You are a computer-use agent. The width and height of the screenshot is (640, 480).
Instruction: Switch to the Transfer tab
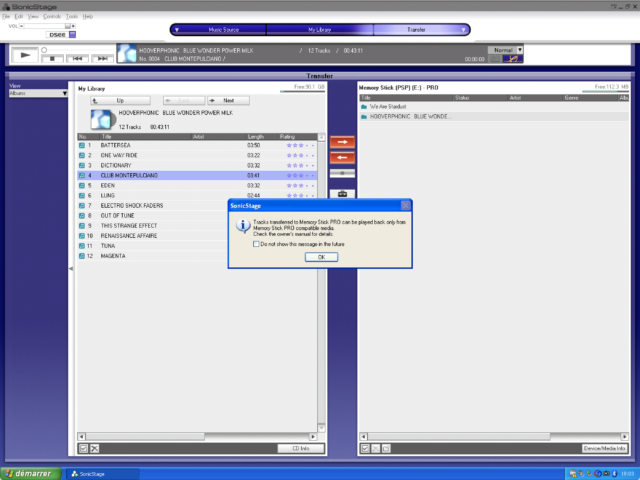tap(416, 30)
